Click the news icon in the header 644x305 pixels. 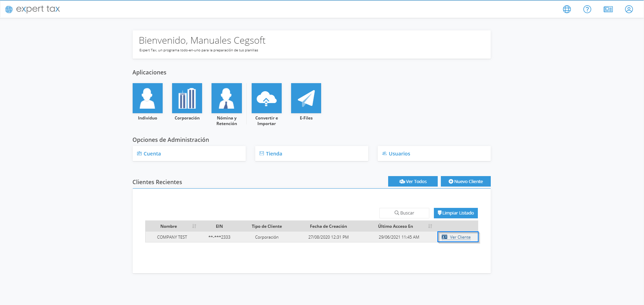[x=608, y=9]
